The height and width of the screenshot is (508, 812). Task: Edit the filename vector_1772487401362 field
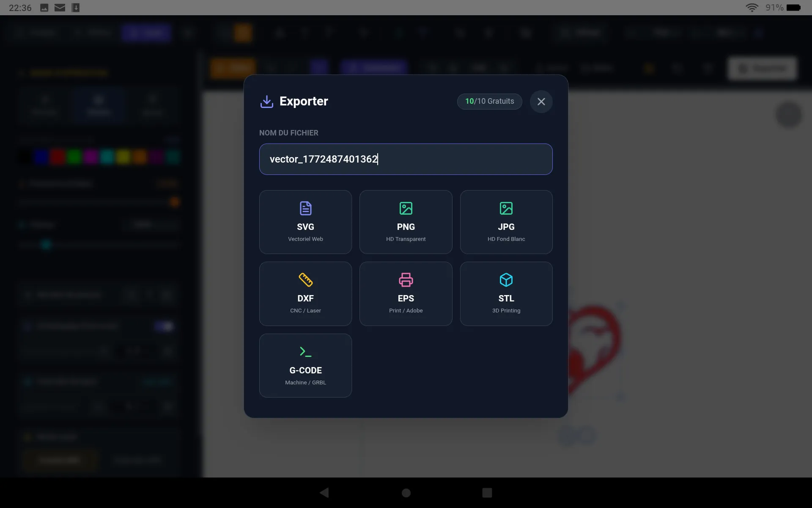(x=406, y=159)
